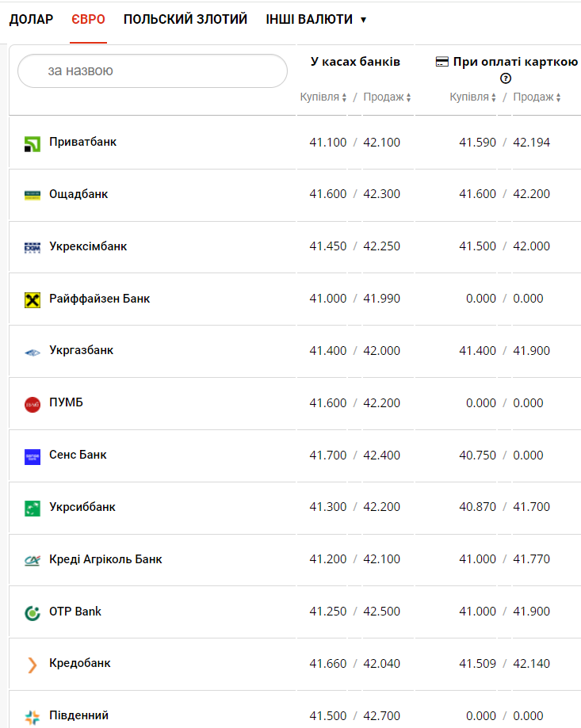Click the Приватбанк logo icon
The width and height of the screenshot is (581, 728).
32,144
